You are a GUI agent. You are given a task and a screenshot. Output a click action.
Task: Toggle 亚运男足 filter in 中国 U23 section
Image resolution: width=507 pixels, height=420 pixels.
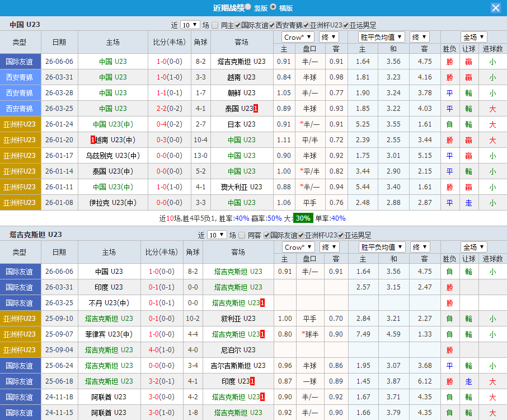click(x=346, y=25)
